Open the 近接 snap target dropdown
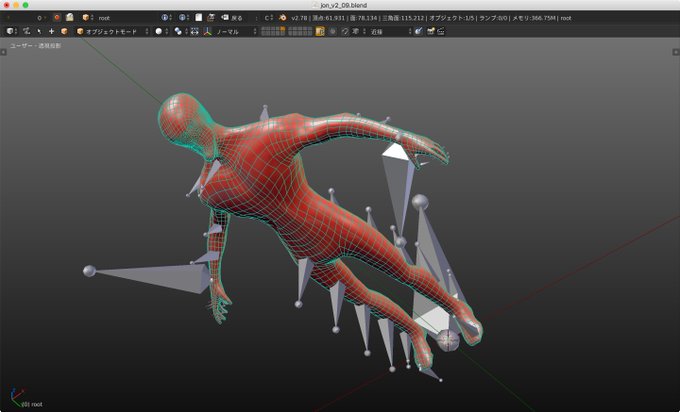 (389, 31)
